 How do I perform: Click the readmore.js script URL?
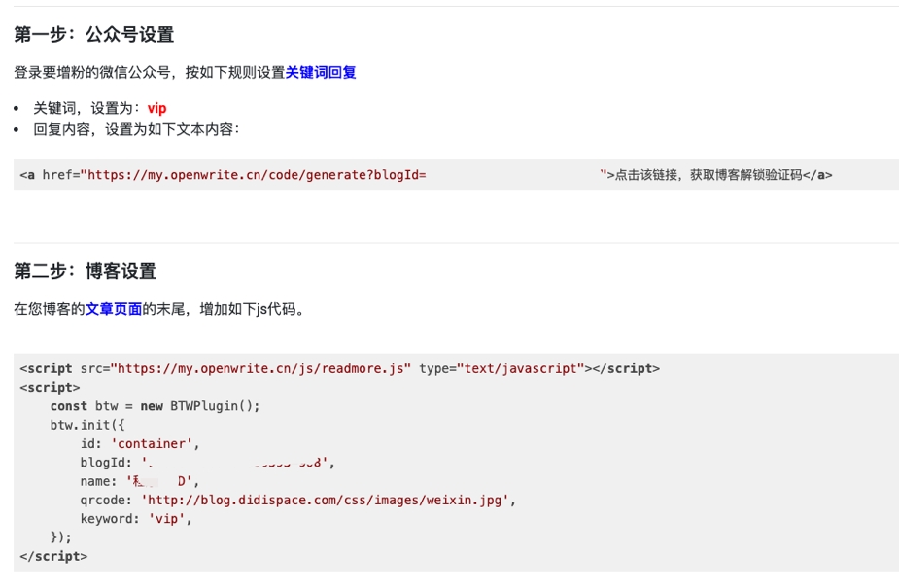pos(261,368)
